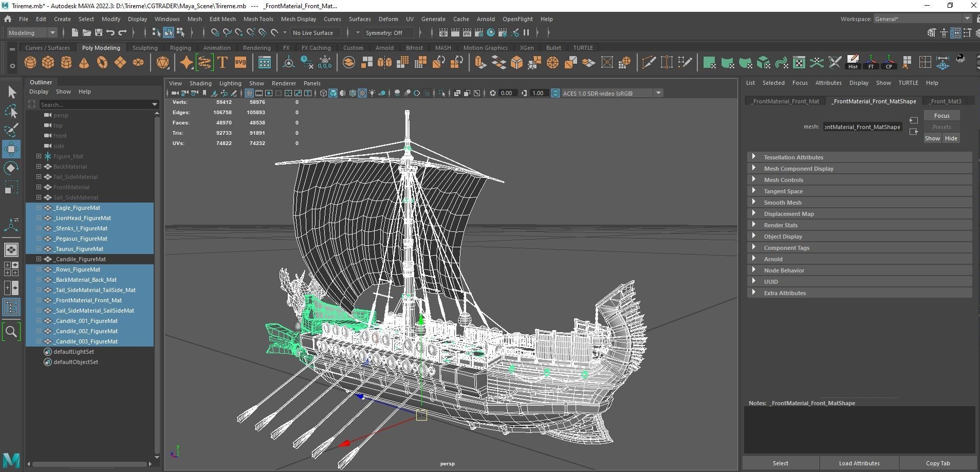The width and height of the screenshot is (980, 472).
Task: Toggle wireframe display in viewport toolbar
Action: tap(323, 93)
